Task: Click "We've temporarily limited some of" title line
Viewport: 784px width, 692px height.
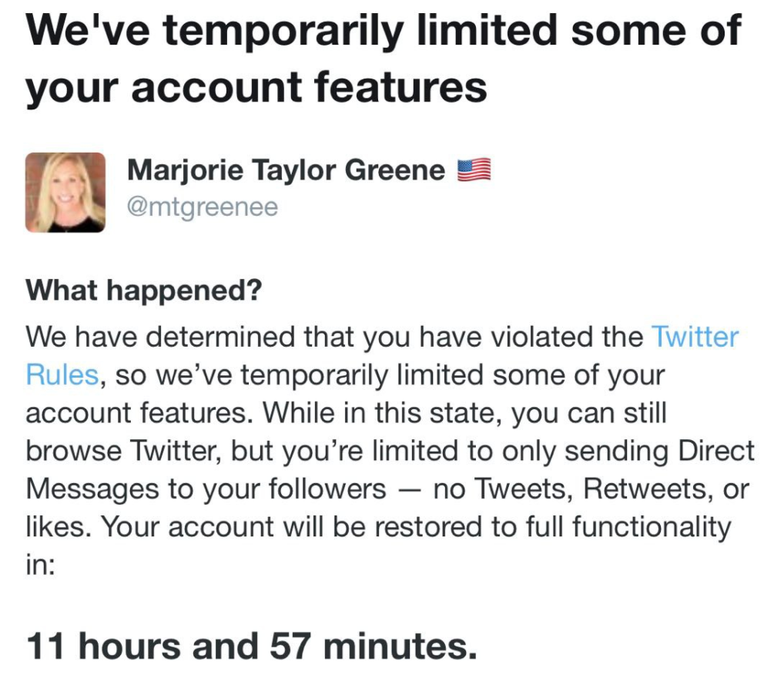Action: [x=384, y=32]
